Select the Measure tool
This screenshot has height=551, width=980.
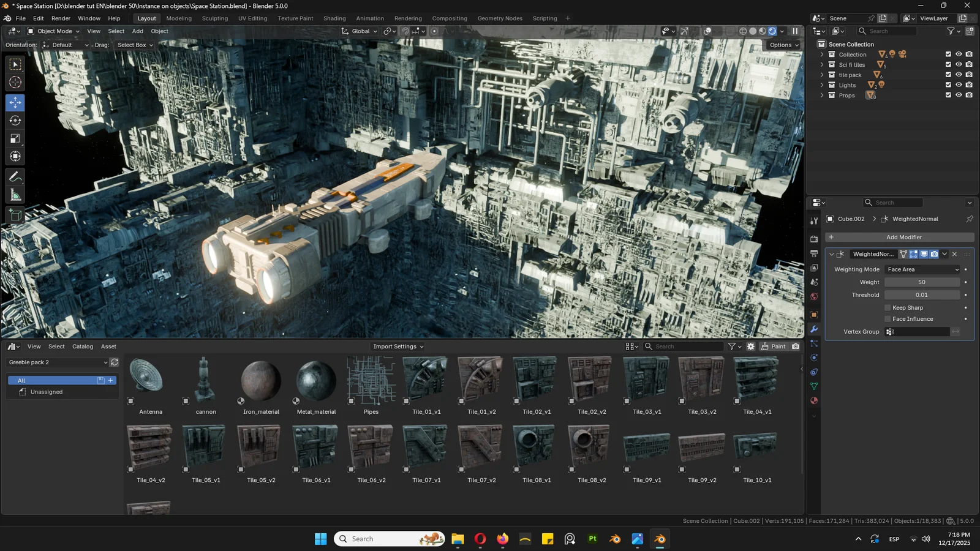pos(14,195)
